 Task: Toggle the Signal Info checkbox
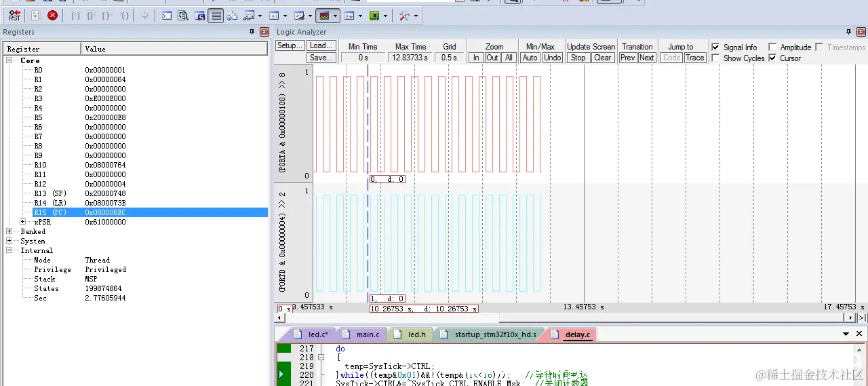(715, 47)
